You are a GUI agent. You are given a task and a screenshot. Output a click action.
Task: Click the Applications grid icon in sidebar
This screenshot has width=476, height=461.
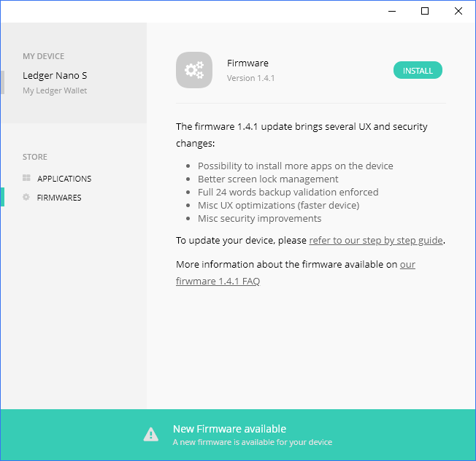click(x=26, y=178)
